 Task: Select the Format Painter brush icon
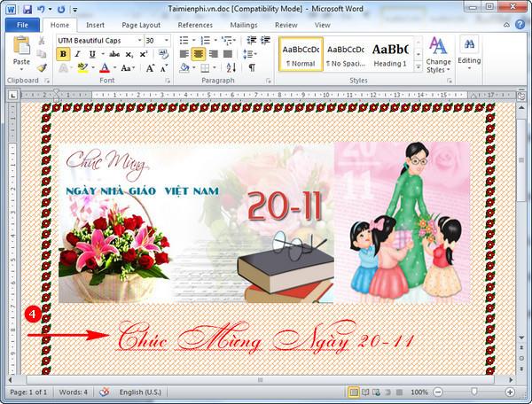point(42,68)
